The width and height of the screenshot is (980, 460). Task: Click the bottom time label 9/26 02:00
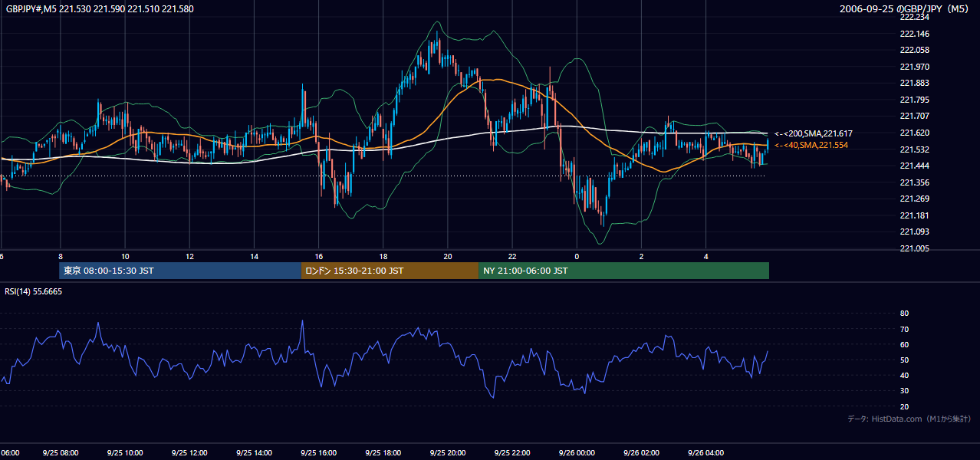click(641, 453)
